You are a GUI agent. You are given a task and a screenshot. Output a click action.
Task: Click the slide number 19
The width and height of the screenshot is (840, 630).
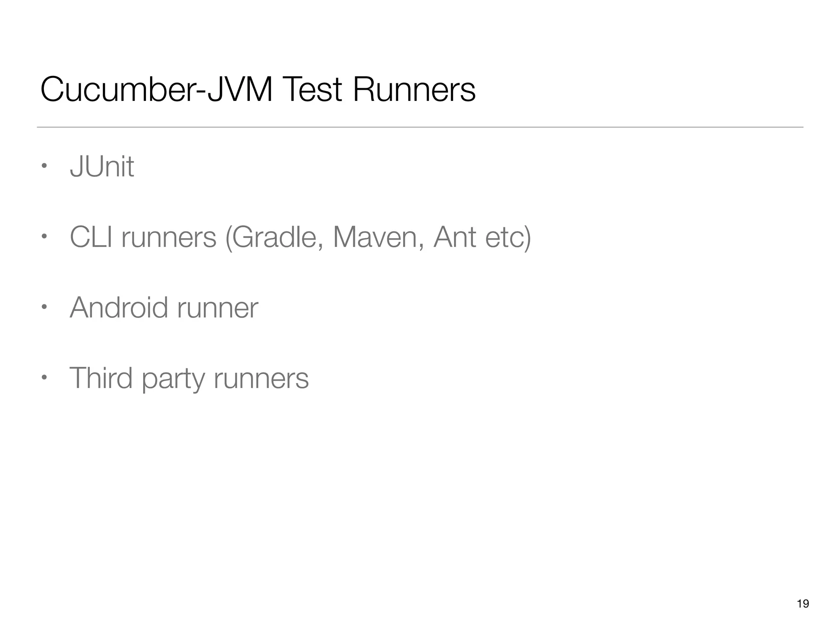tap(803, 604)
